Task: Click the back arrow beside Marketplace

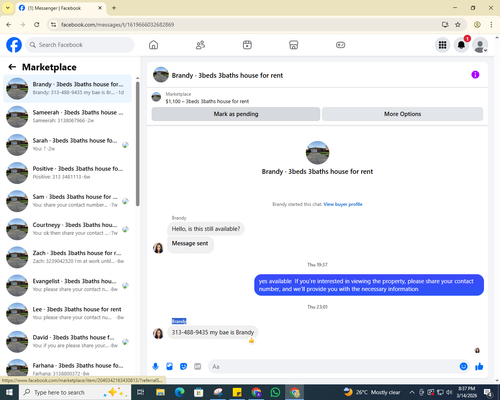Action: (12, 67)
